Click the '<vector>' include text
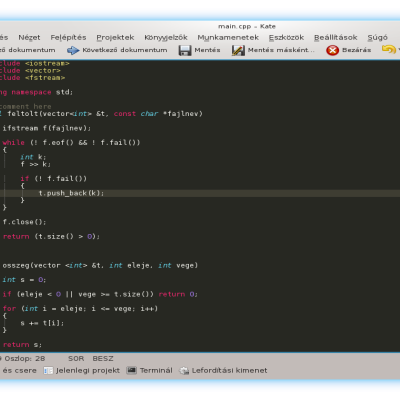 pyautogui.click(x=43, y=71)
